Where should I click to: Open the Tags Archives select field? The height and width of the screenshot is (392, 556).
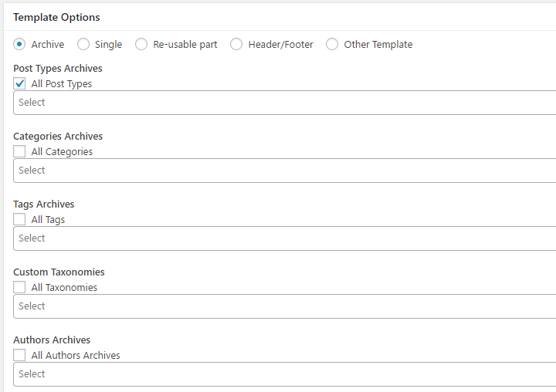click(x=284, y=238)
